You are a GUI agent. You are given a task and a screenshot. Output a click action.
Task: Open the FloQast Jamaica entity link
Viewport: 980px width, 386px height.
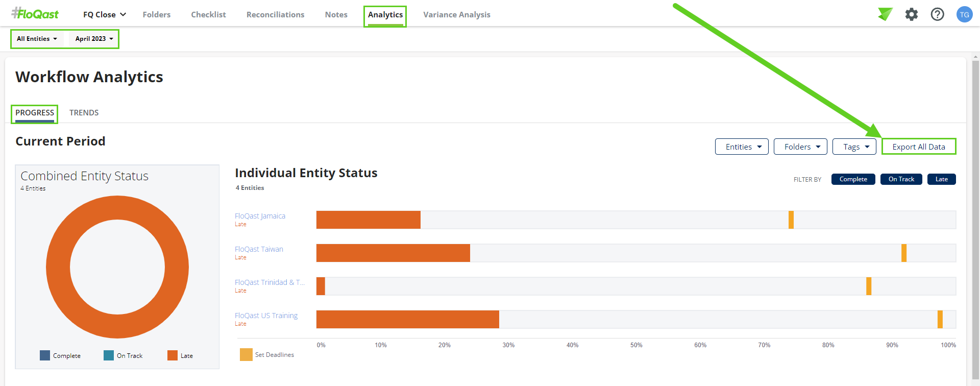(260, 216)
